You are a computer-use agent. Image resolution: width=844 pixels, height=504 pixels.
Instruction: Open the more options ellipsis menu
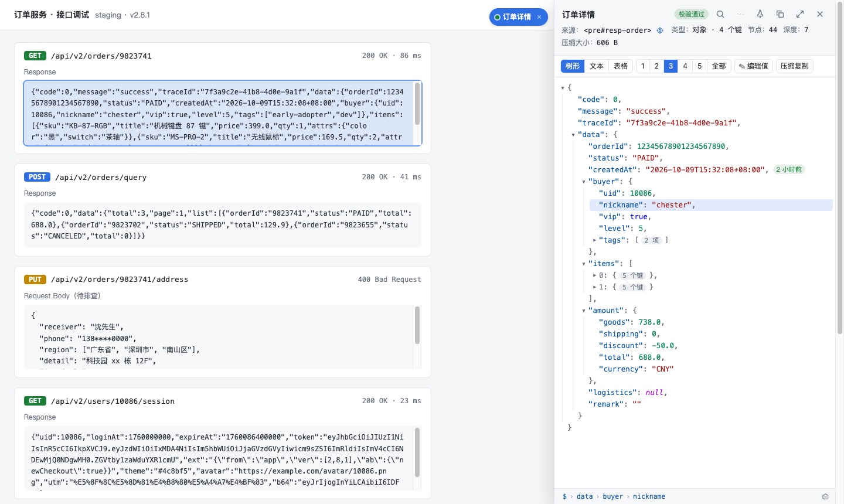(740, 14)
